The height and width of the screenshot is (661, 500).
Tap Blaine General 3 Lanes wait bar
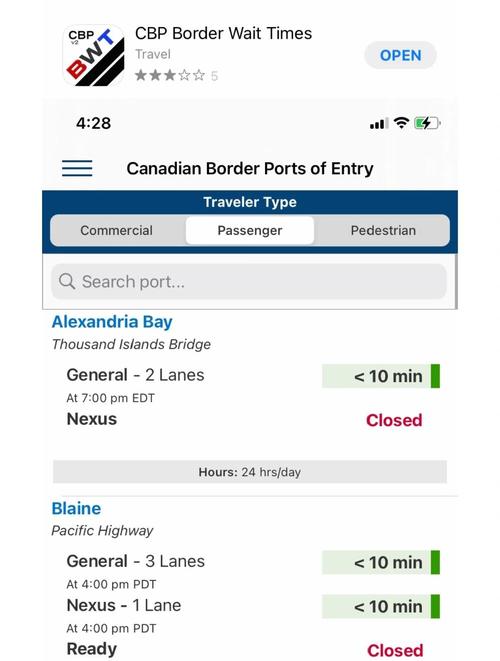point(381,562)
